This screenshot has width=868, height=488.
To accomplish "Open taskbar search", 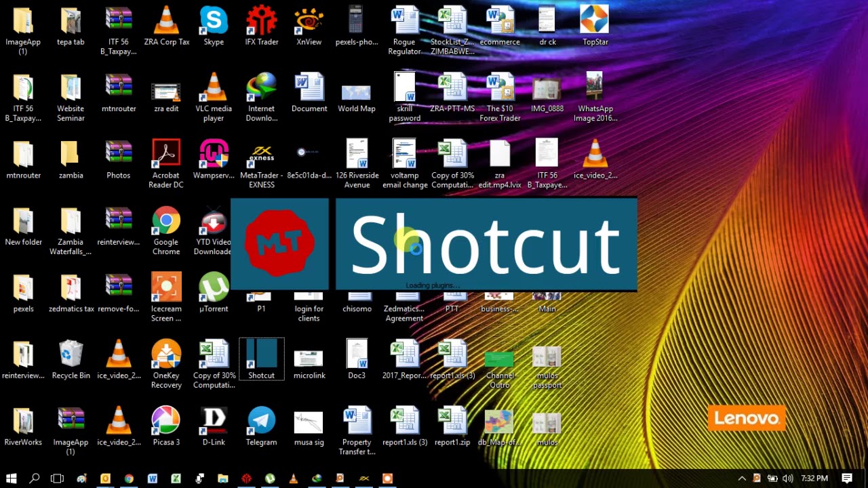I will coord(35,479).
